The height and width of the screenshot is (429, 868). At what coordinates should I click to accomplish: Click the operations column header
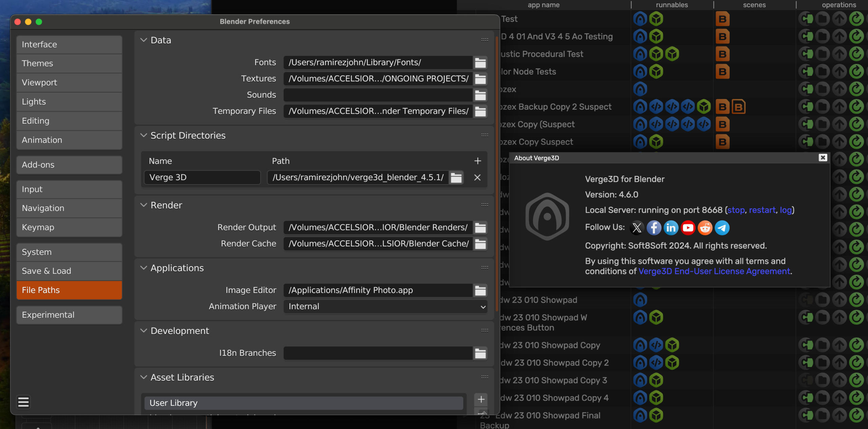[839, 5]
